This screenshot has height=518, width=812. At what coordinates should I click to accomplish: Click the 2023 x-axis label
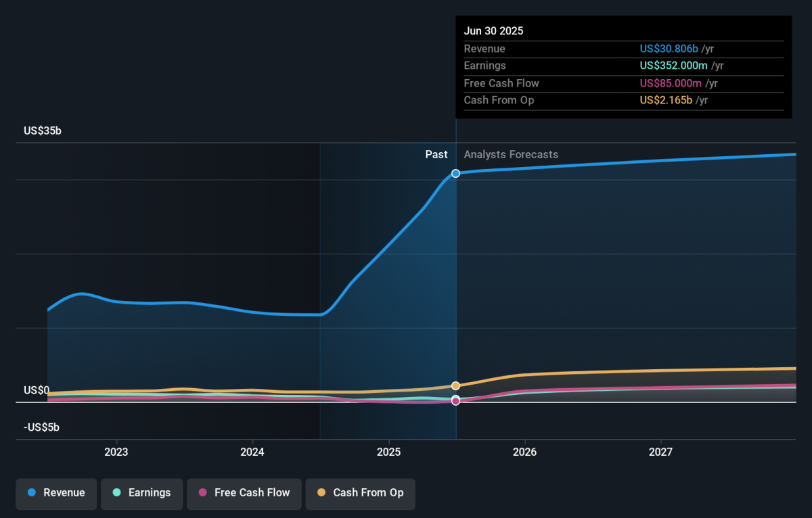pos(116,452)
